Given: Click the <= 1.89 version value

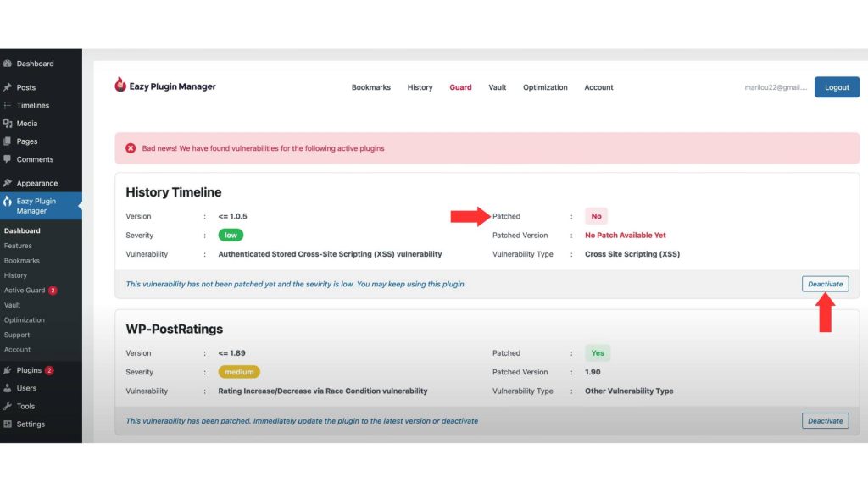Looking at the screenshot, I should [232, 353].
